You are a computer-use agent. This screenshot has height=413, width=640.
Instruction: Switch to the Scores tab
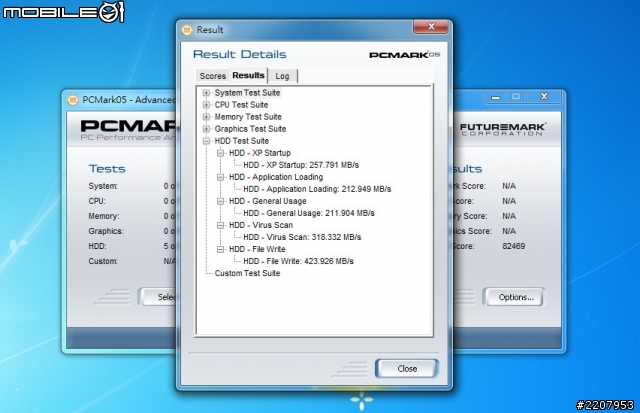pos(213,76)
